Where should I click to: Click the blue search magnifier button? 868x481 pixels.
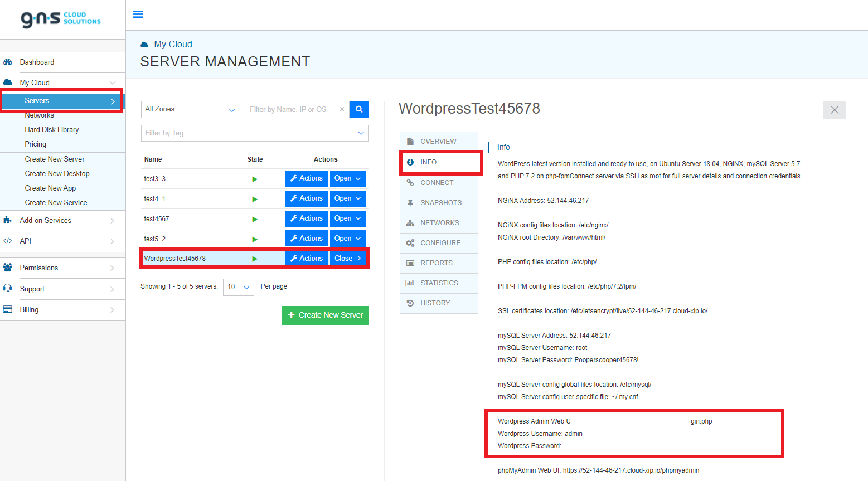[x=359, y=109]
